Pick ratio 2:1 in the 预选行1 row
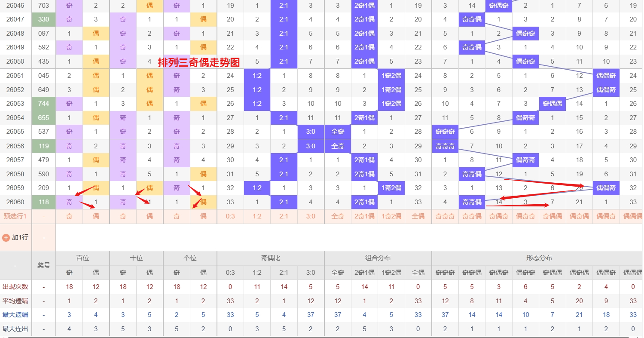644x338 pixels. pyautogui.click(x=284, y=216)
